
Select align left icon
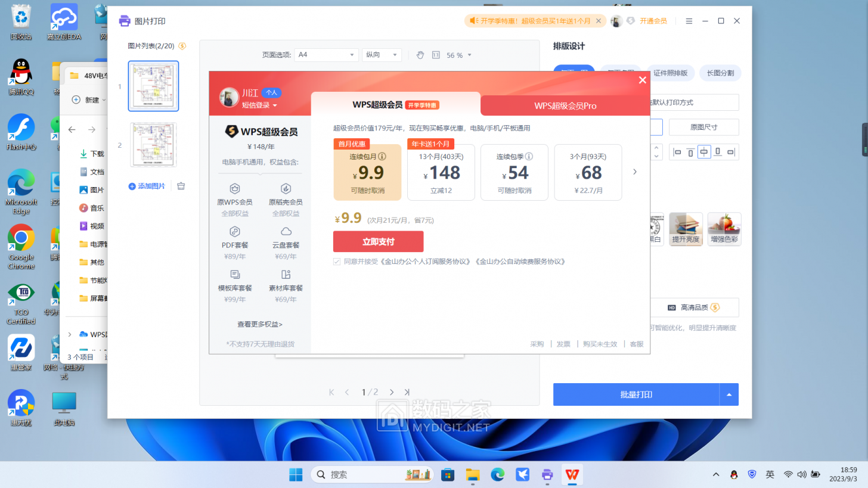tap(677, 152)
